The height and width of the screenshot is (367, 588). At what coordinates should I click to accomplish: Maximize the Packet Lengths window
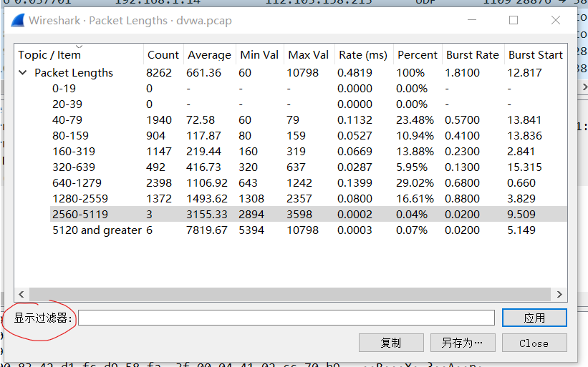tap(514, 20)
